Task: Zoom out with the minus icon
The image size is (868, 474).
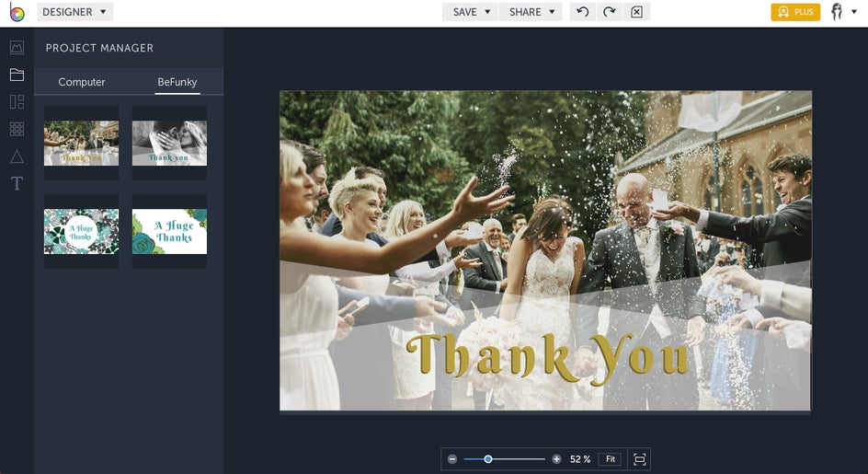Action: (x=452, y=459)
